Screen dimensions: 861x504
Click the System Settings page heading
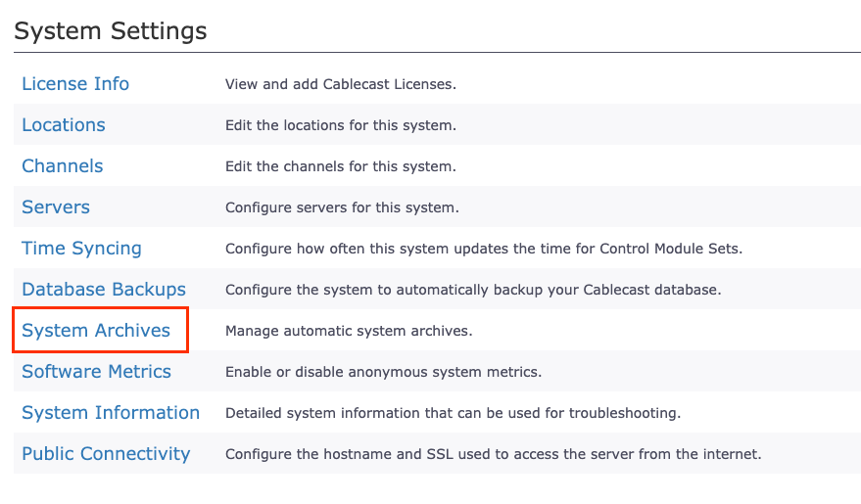point(111,31)
